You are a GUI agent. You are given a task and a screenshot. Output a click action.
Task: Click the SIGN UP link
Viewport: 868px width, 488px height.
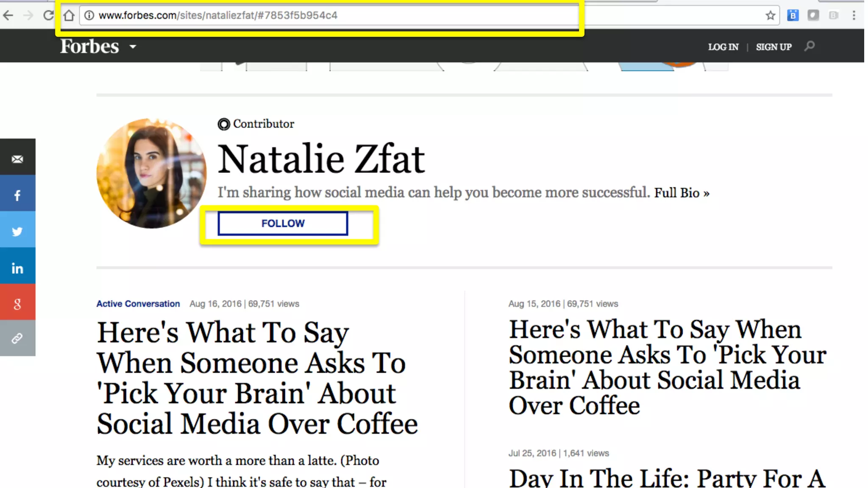pos(773,47)
